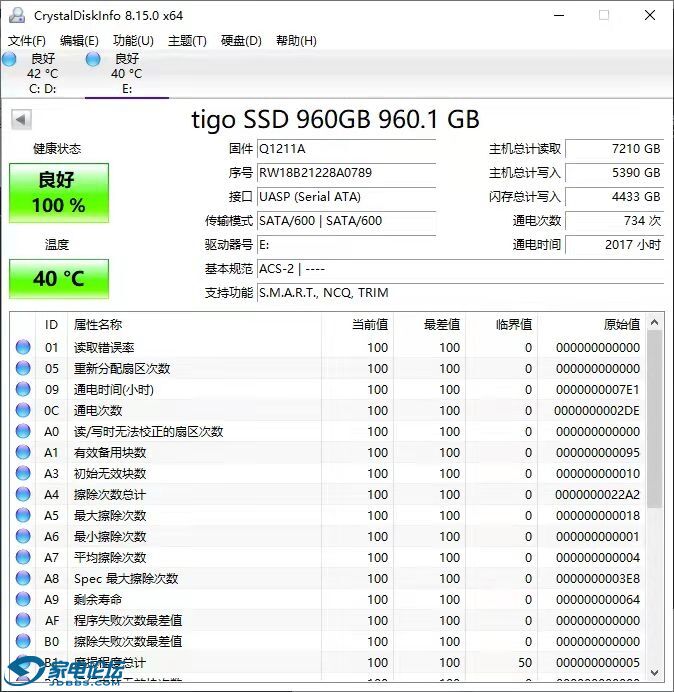Click the serial number field RW18B21228A0789
The image size is (674, 692).
pyautogui.click(x=346, y=173)
